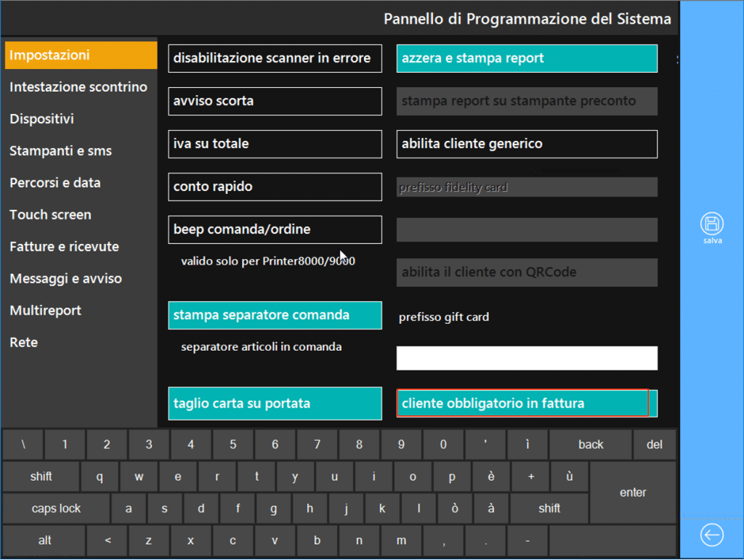This screenshot has height=560, width=744.
Task: Enable beep comanda/ordine
Action: tap(275, 230)
